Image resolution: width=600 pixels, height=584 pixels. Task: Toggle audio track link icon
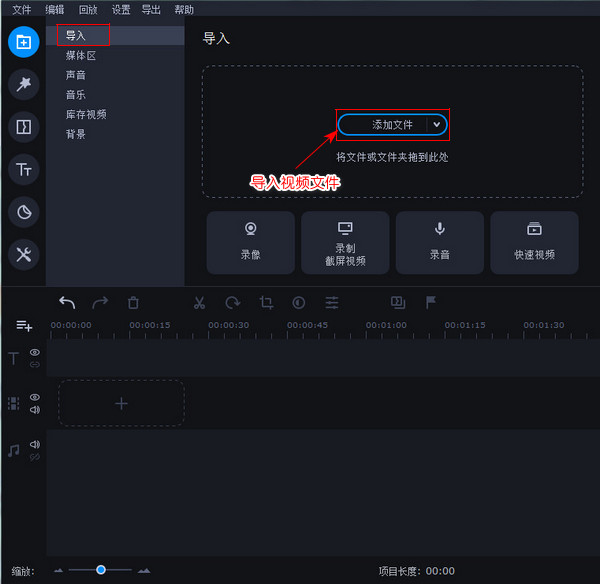(x=34, y=457)
